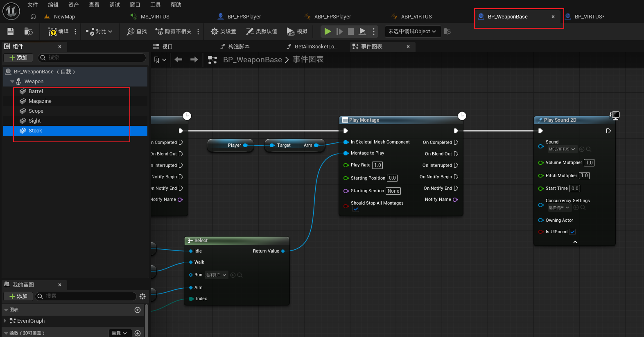Click the Play Rate value field
644x337 pixels.
pyautogui.click(x=377, y=165)
